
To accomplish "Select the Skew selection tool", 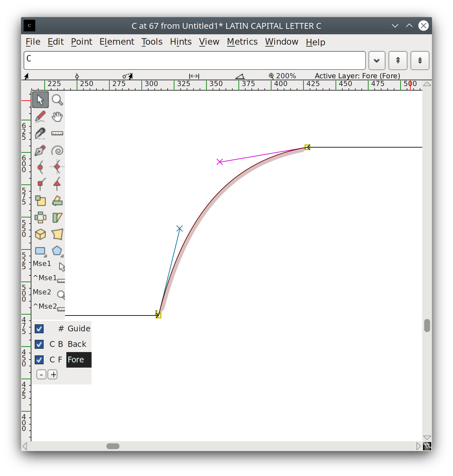I will point(57,217).
